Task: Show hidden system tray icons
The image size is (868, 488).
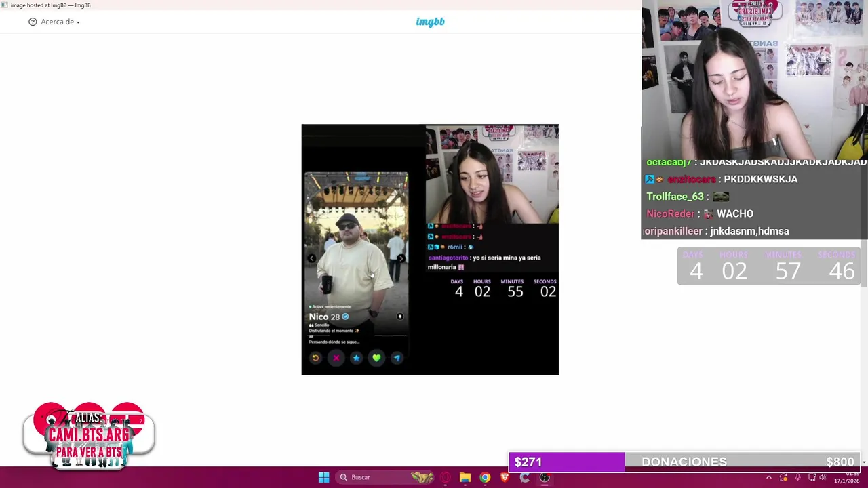Action: pos(768,477)
